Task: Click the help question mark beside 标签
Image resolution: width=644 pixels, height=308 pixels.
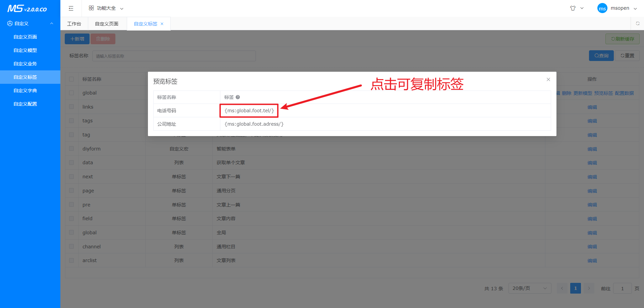Action: coord(238,97)
